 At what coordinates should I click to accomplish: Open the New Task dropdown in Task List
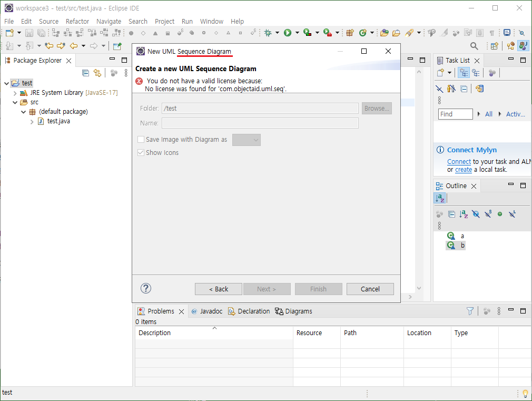pyautogui.click(x=449, y=73)
